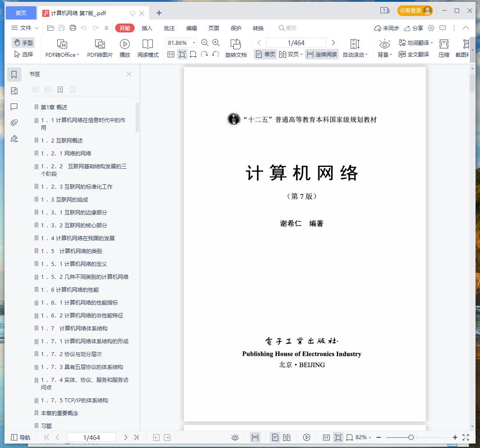Toggle 单页 single-page view in the ribbon
480x448 pixels.
(x=265, y=55)
